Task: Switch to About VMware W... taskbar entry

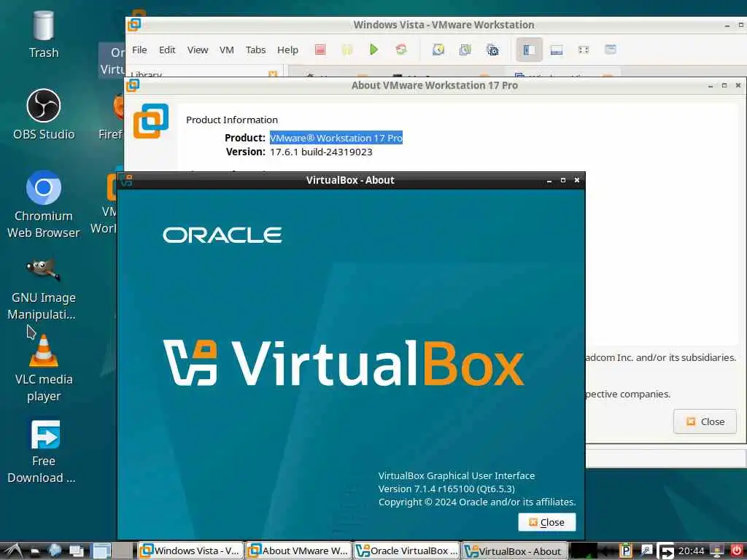Action: pyautogui.click(x=298, y=551)
